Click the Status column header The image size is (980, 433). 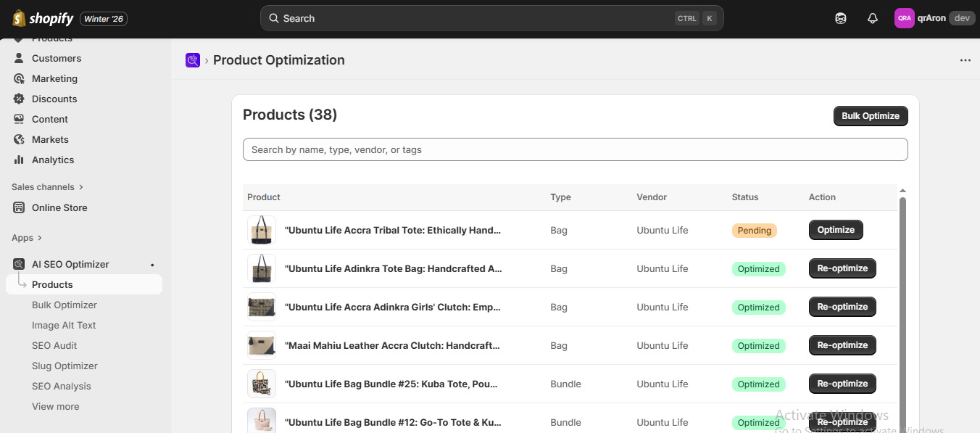[745, 197]
